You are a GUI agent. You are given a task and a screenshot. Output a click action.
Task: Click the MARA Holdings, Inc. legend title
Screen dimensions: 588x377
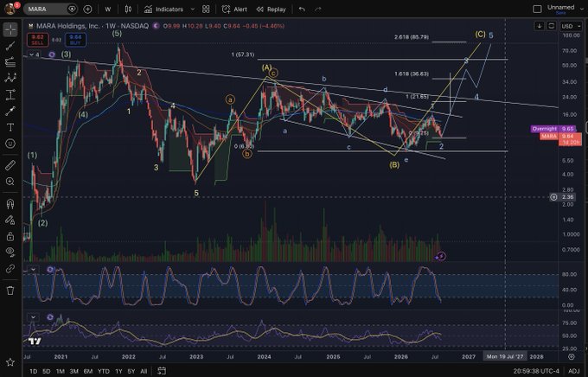67,26
